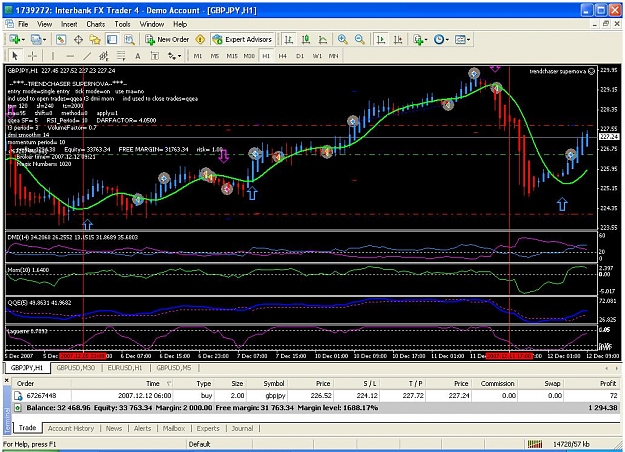
Task: Open the Market Watch window icon
Action: (x=61, y=39)
